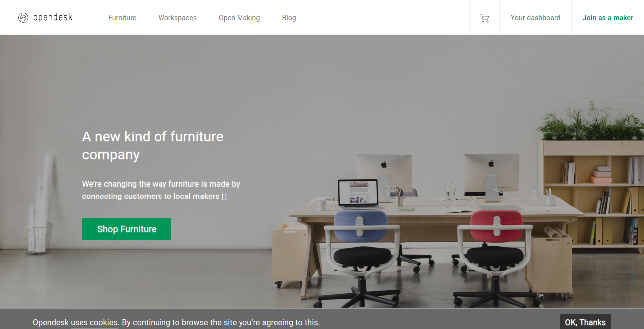Open the shopping cart icon

(484, 18)
